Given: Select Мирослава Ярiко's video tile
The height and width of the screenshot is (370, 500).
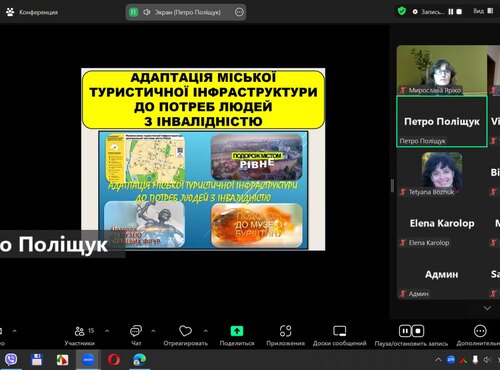Looking at the screenshot, I should [x=442, y=70].
